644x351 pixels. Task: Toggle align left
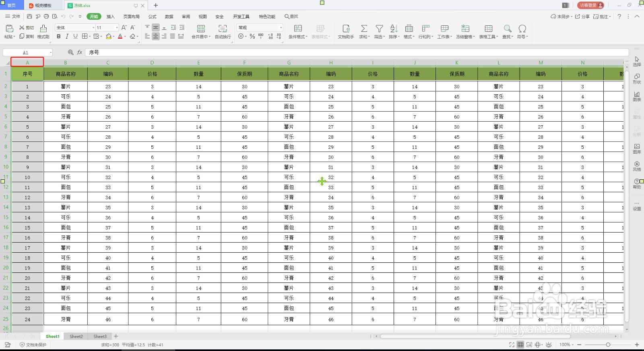[x=147, y=36]
